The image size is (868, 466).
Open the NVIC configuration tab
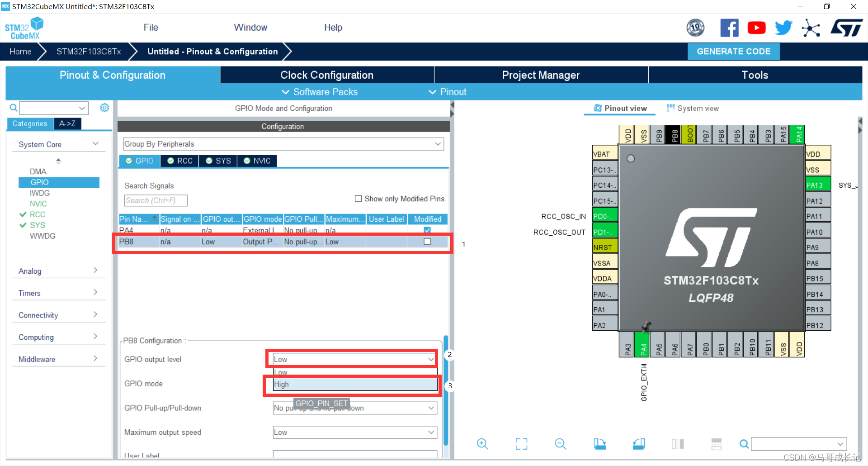coord(257,161)
